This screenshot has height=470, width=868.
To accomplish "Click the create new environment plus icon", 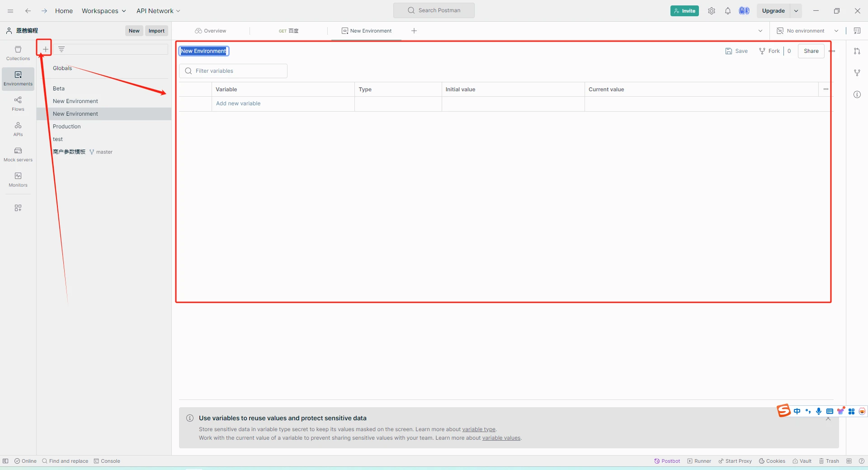I will pyautogui.click(x=45, y=49).
